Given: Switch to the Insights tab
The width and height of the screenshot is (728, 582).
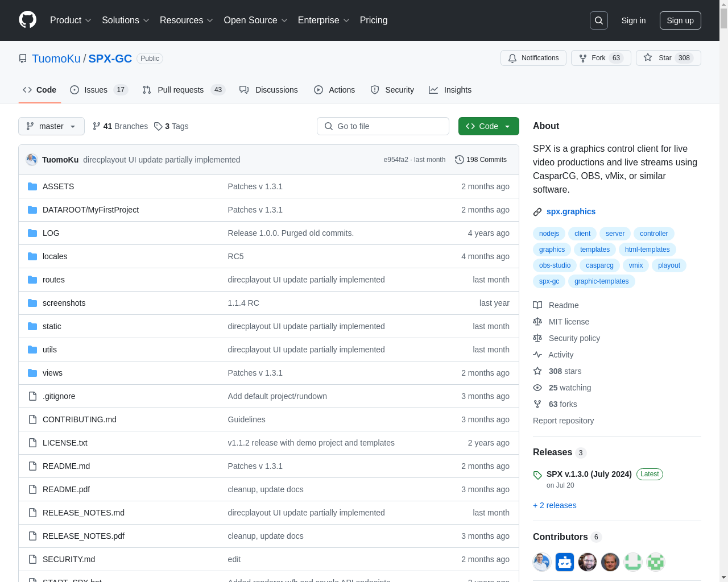Looking at the screenshot, I should point(450,90).
